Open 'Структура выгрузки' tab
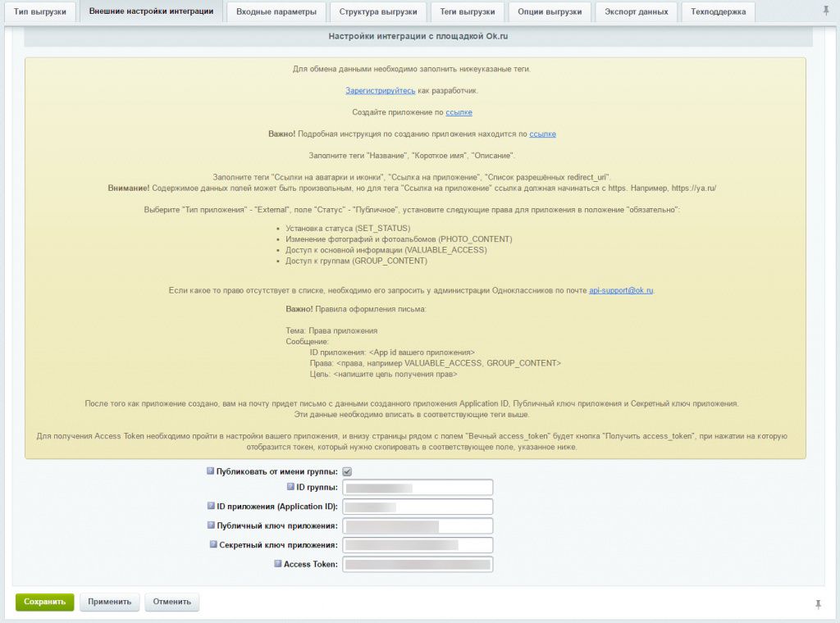The width and height of the screenshot is (840, 623). point(378,11)
